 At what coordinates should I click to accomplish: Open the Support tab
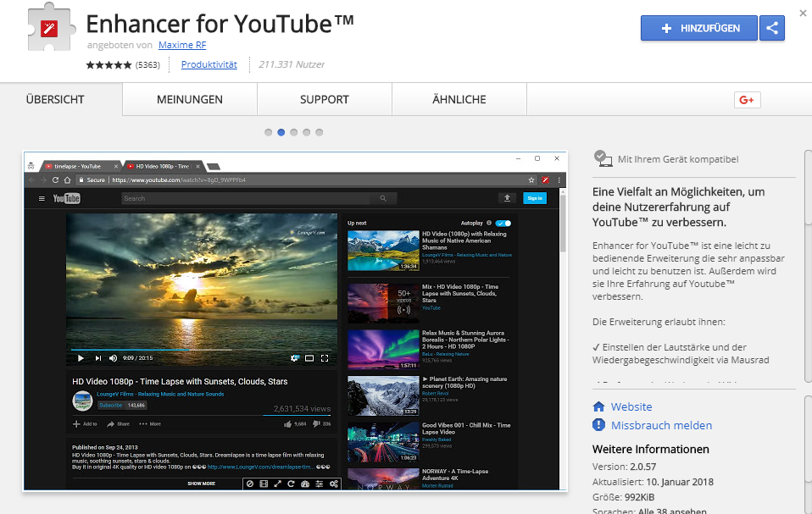[324, 99]
